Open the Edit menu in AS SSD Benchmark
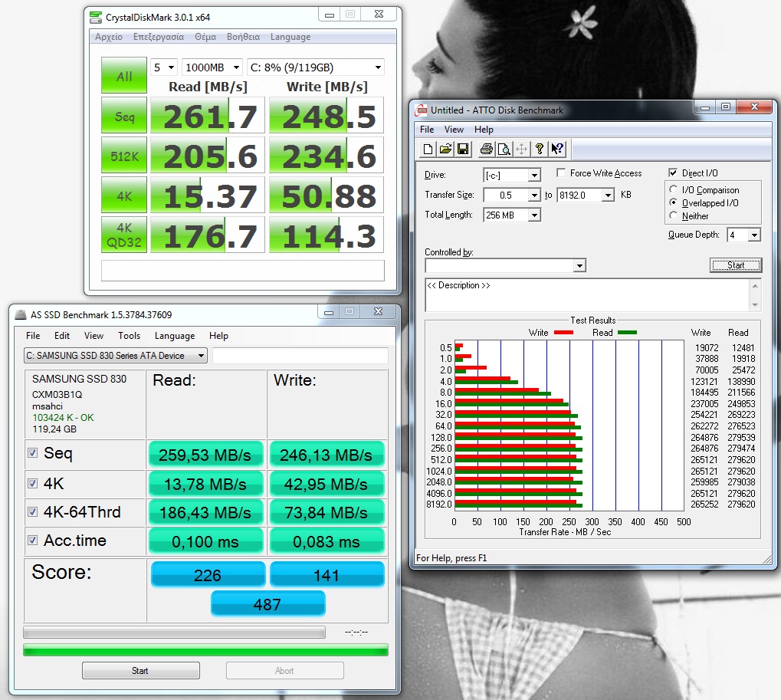Image resolution: width=781 pixels, height=700 pixels. [62, 336]
